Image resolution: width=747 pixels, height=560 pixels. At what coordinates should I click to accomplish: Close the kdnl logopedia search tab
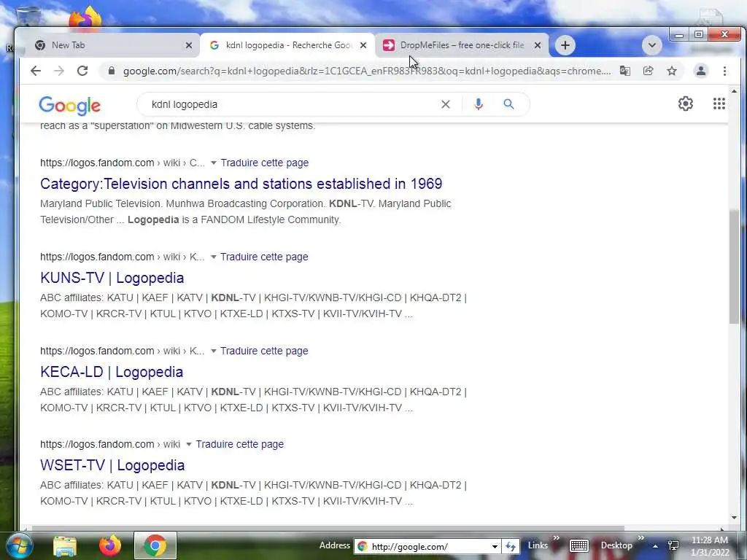[363, 45]
